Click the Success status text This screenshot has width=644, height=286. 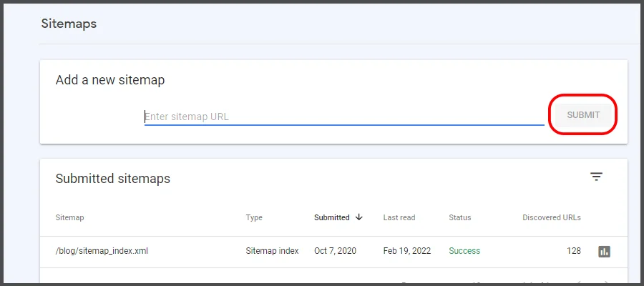point(464,251)
